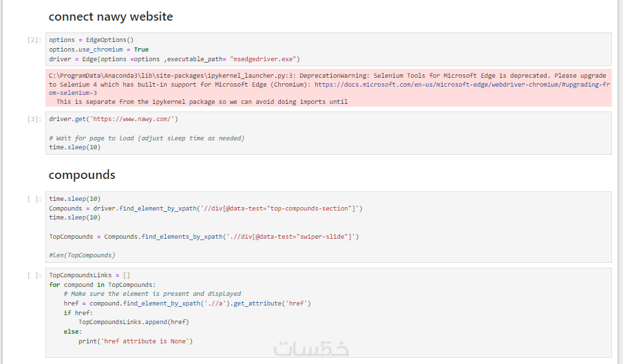Viewport: 623px width, 364px height.
Task: Click the driver.get nawy.com code line
Action: [114, 119]
